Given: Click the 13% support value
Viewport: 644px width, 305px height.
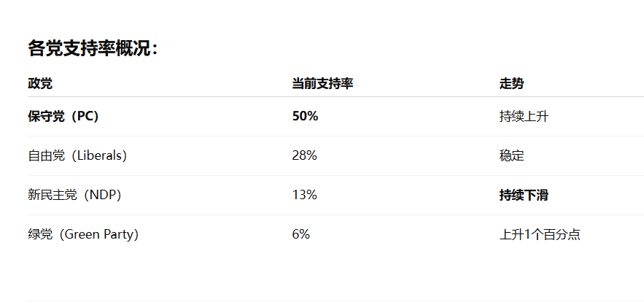Looking at the screenshot, I should [304, 195].
